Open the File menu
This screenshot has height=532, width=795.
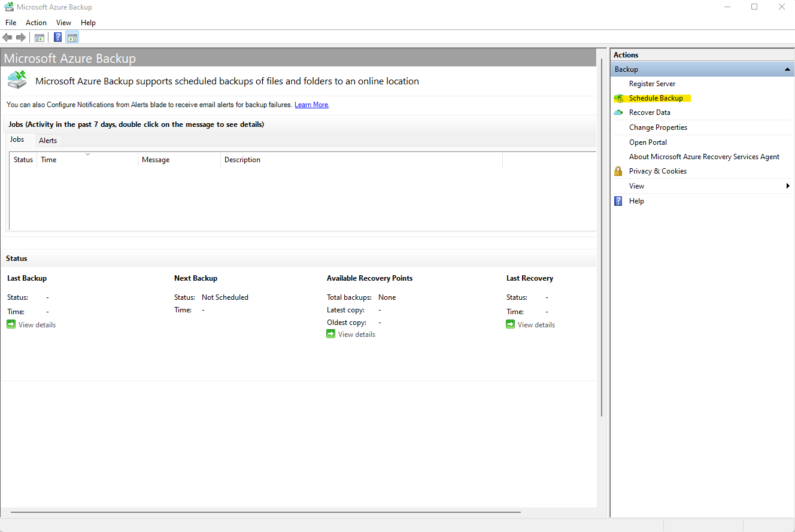(x=11, y=23)
